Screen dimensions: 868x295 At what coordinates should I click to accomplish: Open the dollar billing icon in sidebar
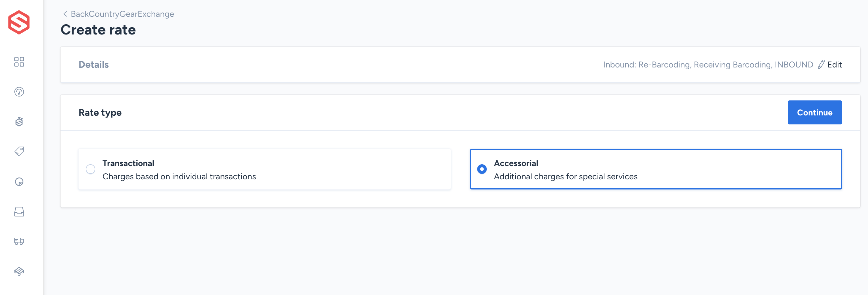point(19,122)
